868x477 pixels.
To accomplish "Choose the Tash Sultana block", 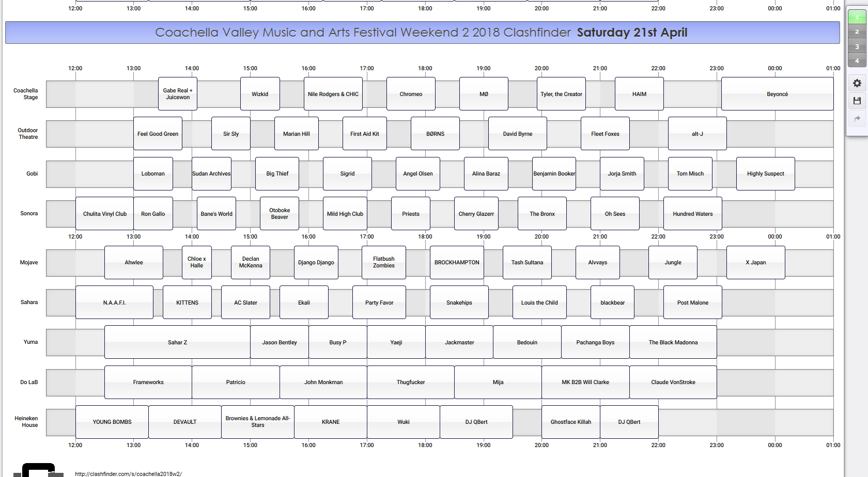I will 527,262.
